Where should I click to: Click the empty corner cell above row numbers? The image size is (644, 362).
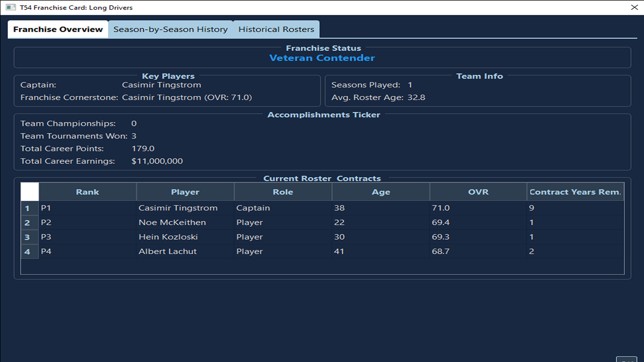(x=29, y=192)
